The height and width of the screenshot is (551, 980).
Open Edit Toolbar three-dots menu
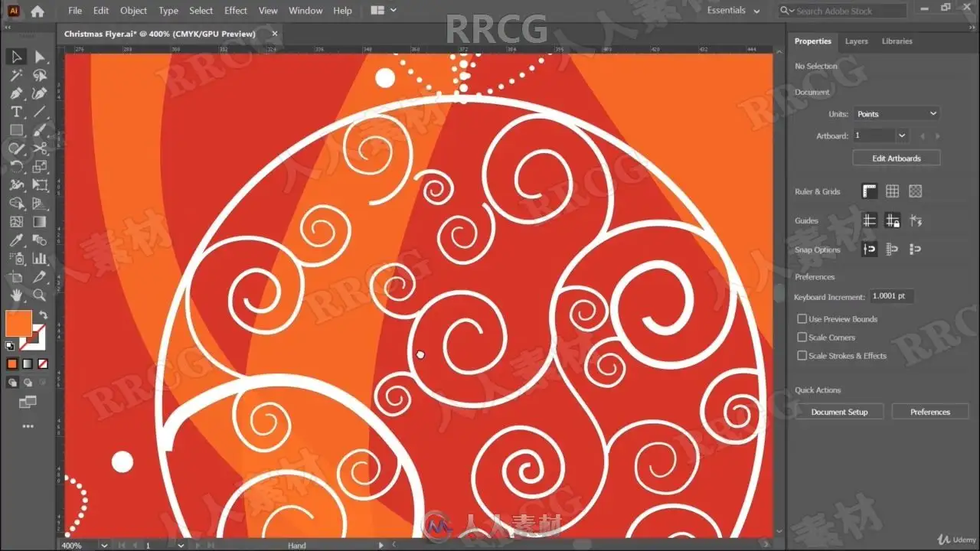tap(28, 426)
